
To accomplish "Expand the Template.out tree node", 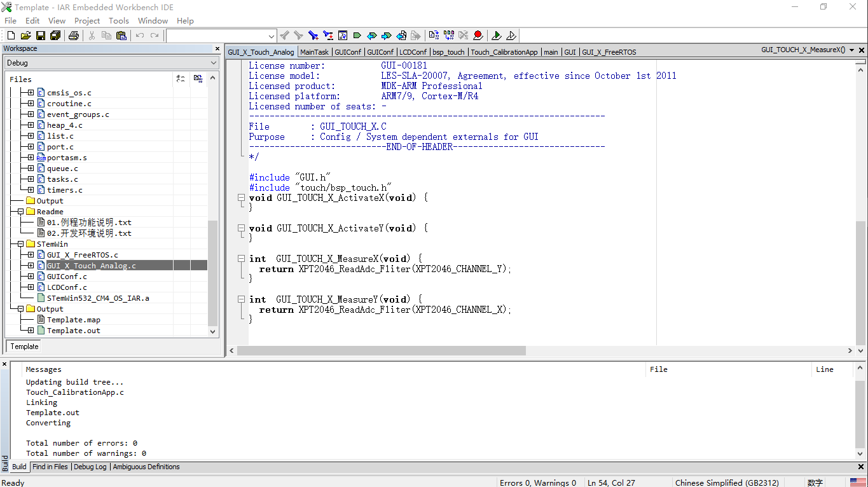I will [31, 331].
